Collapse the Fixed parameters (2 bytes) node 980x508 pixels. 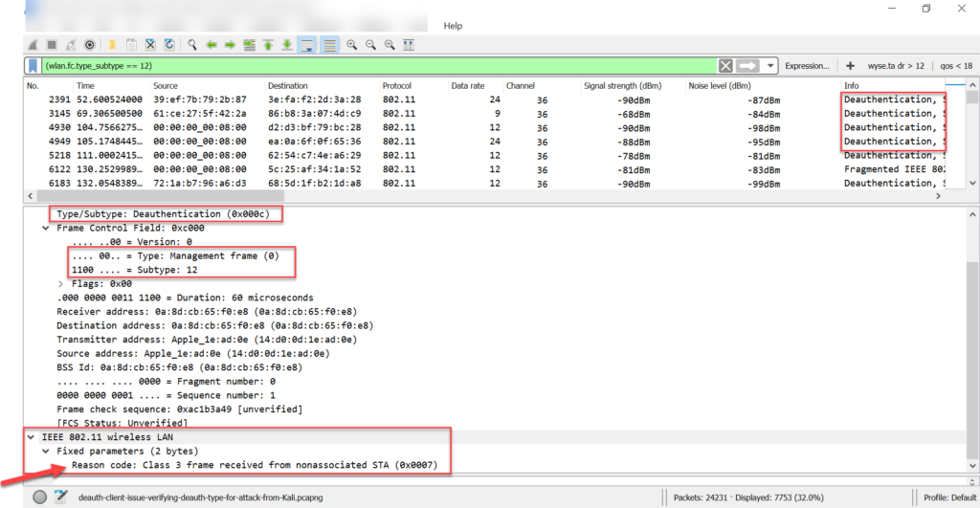pyautogui.click(x=47, y=451)
